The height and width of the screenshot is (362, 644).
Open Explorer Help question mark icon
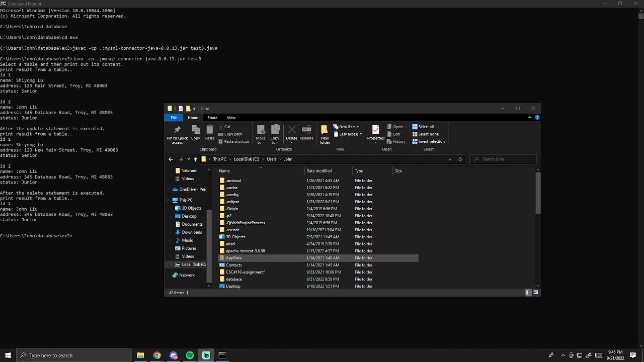(x=537, y=118)
